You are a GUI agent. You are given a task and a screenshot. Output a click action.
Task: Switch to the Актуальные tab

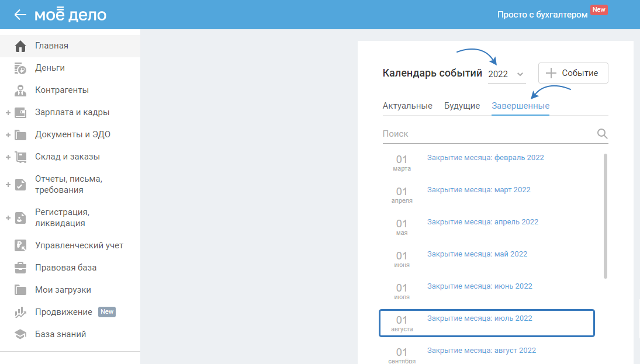(407, 106)
